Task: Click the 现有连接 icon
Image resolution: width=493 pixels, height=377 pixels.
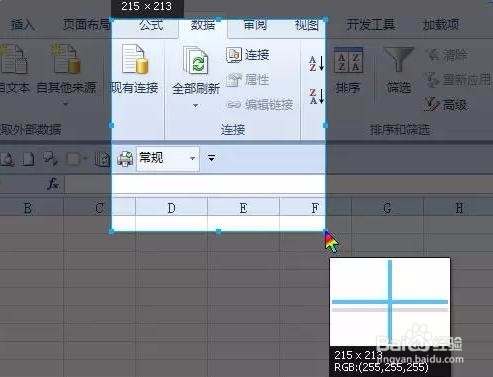Action: pos(135,59)
